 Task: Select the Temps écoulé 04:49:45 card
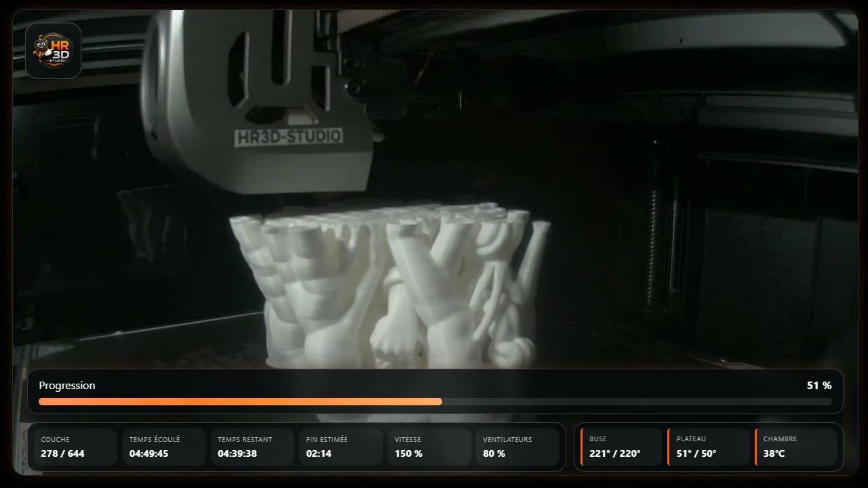tap(164, 447)
